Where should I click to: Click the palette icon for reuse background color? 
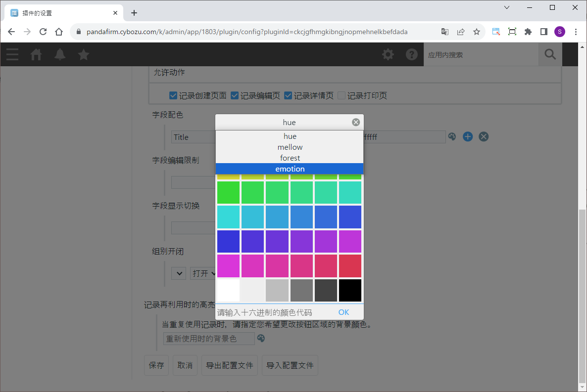[261, 339]
